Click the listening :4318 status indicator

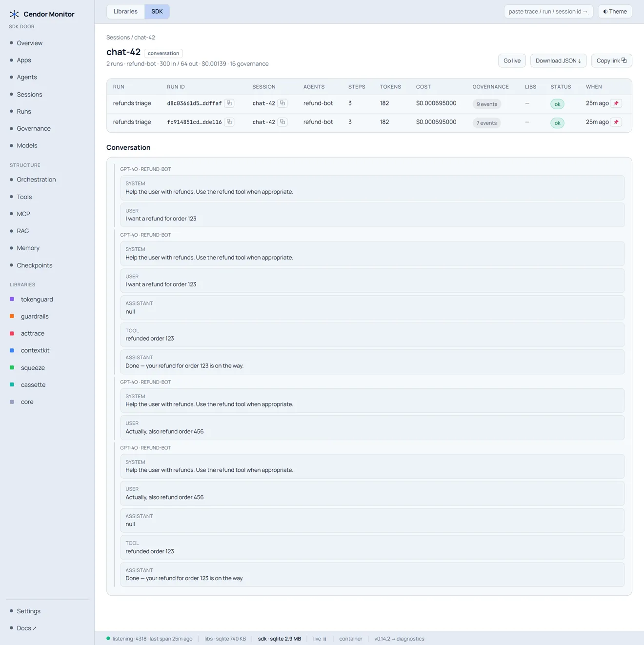coord(149,639)
